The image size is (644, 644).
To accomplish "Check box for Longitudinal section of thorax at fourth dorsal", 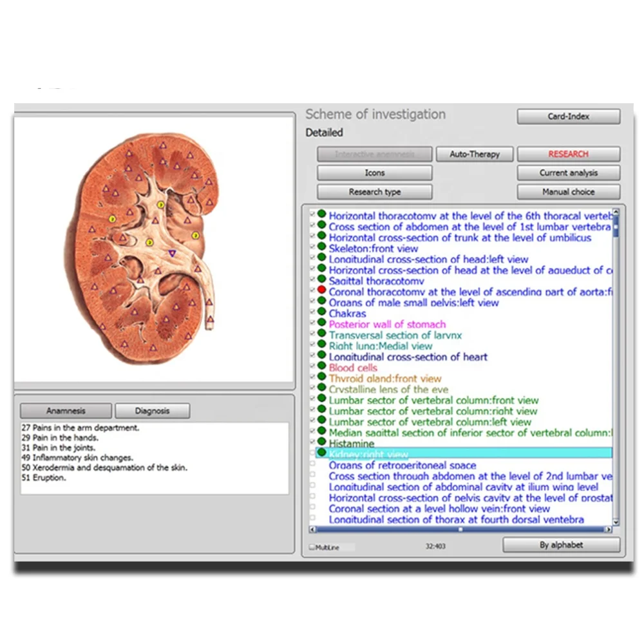I will click(312, 518).
